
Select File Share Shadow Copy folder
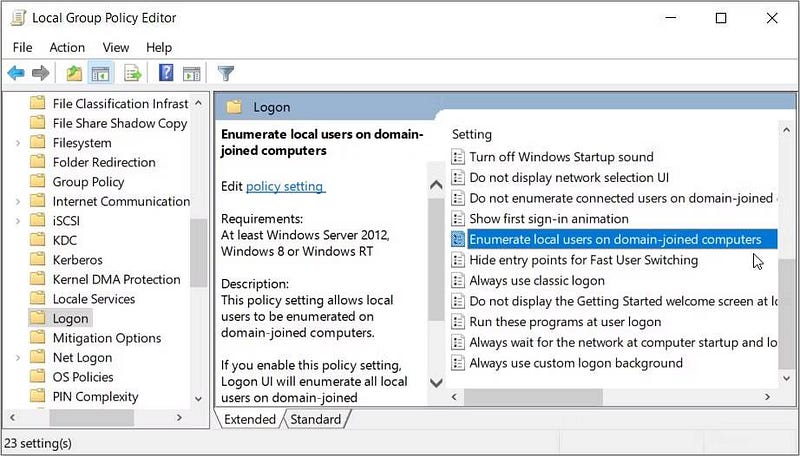point(120,123)
